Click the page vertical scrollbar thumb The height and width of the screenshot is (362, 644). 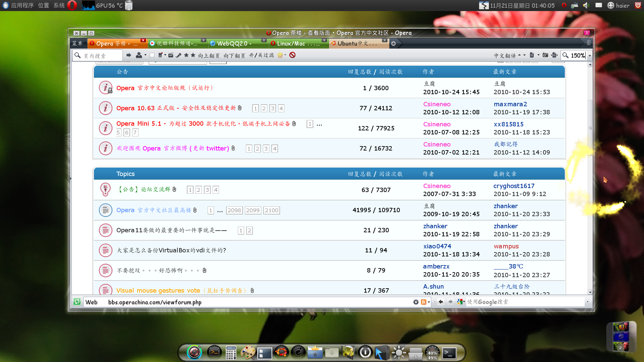coord(590,127)
